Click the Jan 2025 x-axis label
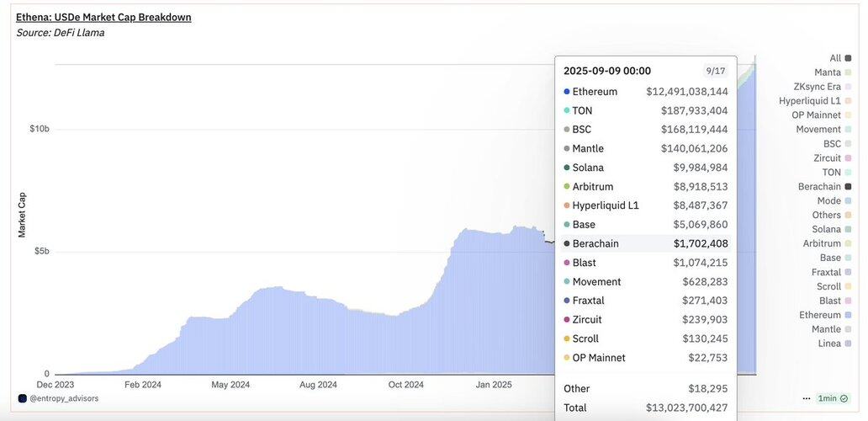 pyautogui.click(x=494, y=385)
